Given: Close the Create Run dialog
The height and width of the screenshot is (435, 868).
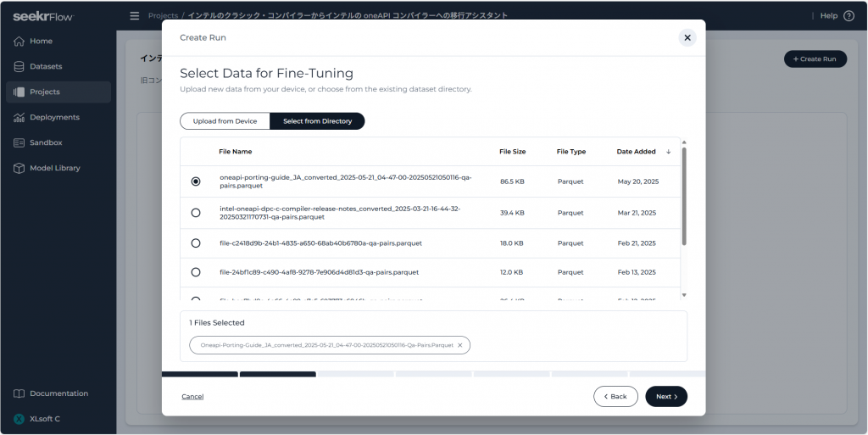Looking at the screenshot, I should 687,37.
